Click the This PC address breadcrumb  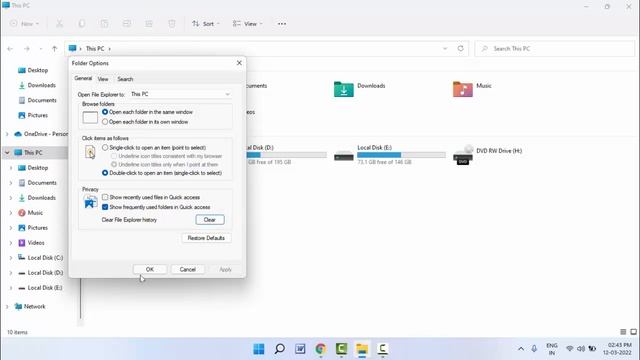pyautogui.click(x=95, y=49)
